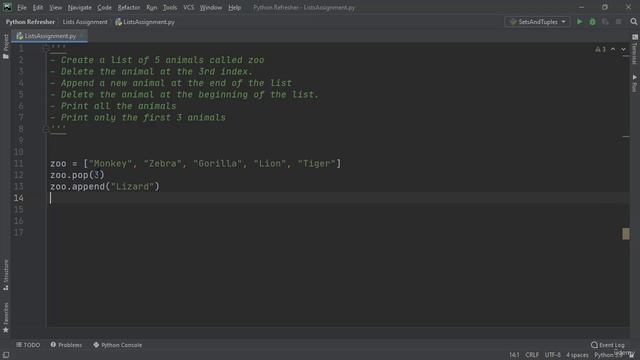Open the Navigate menu
Viewport: 640px width, 360px height.
pyautogui.click(x=80, y=7)
